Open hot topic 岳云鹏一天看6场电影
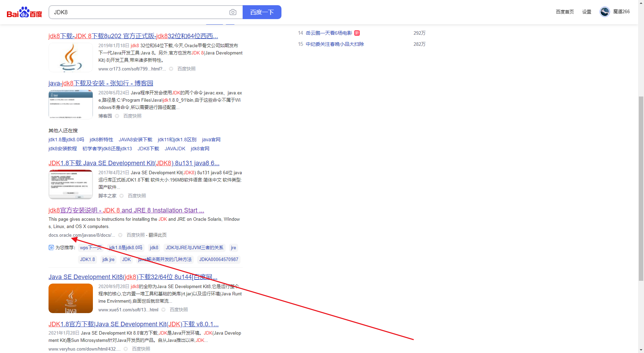 329,33
